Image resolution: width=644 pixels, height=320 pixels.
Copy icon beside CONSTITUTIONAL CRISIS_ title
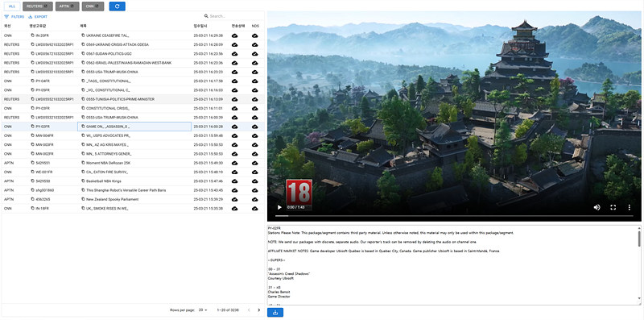click(83, 108)
